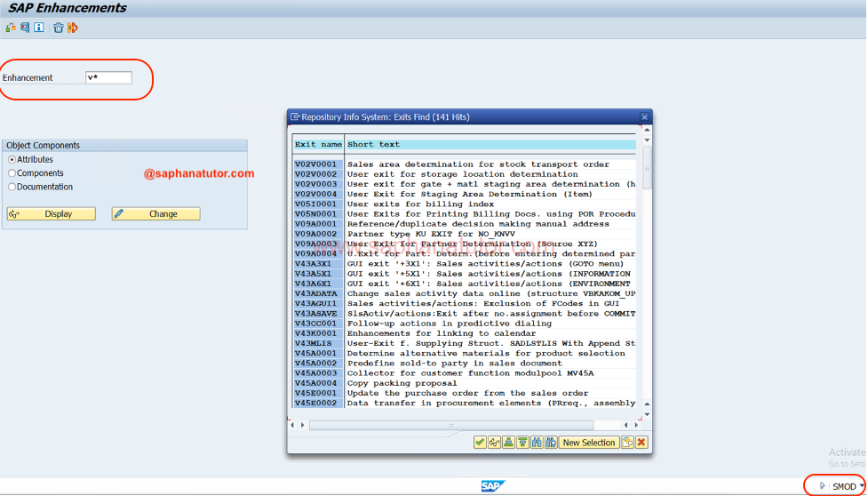Select exit V05N0001 in the list
The width and height of the screenshot is (868, 496).
pyautogui.click(x=315, y=214)
